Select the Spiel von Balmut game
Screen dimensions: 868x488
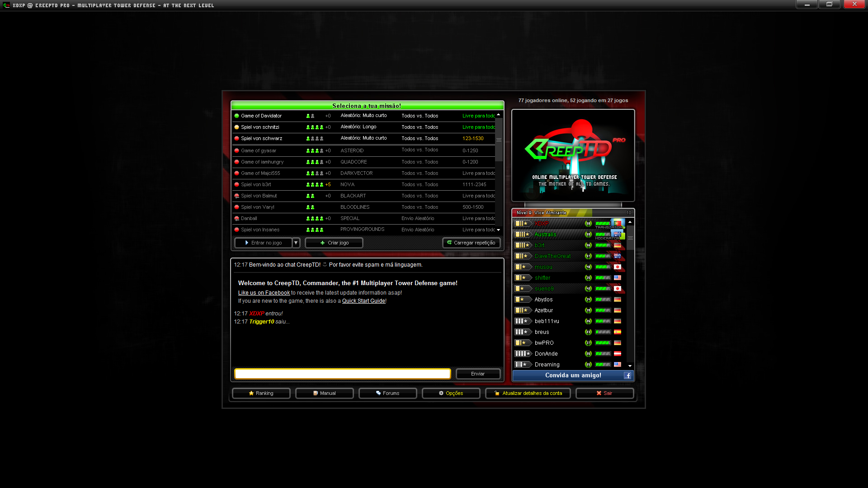coord(364,196)
